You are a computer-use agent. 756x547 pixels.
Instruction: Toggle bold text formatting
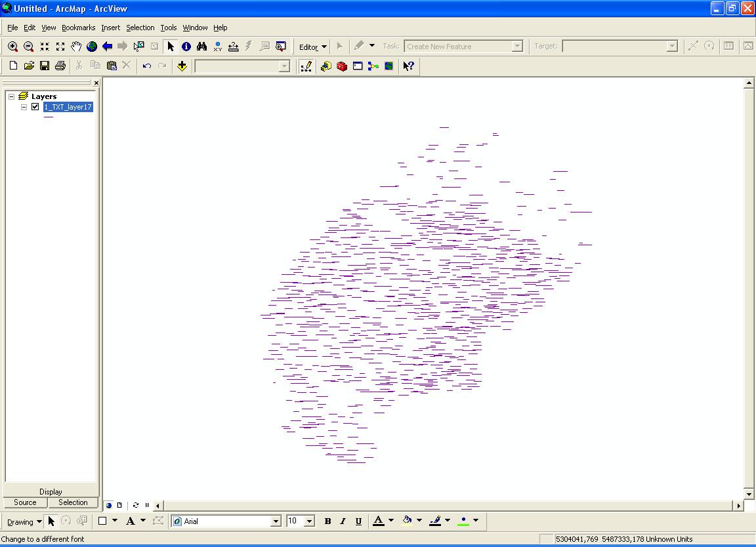pos(327,521)
